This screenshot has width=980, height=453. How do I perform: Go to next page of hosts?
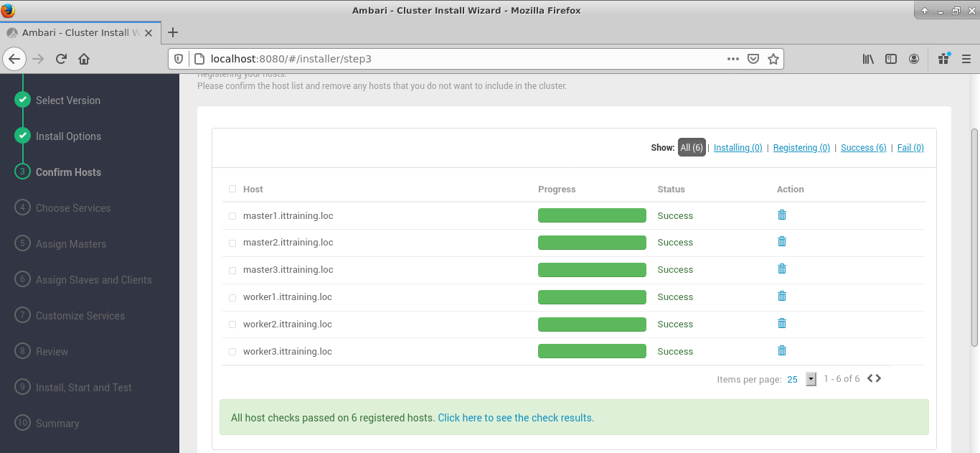coord(878,378)
